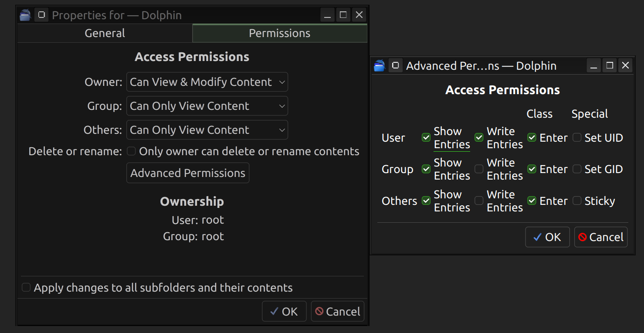The width and height of the screenshot is (644, 333).
Task: Click the Dolphin icon in Advanced Permissions title bar
Action: pyautogui.click(x=380, y=66)
